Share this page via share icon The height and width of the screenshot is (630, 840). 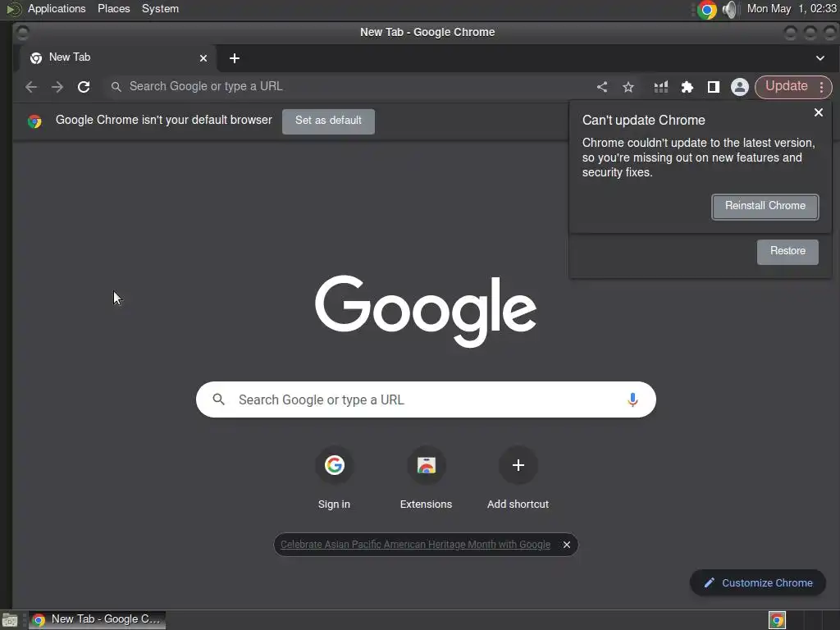[602, 87]
